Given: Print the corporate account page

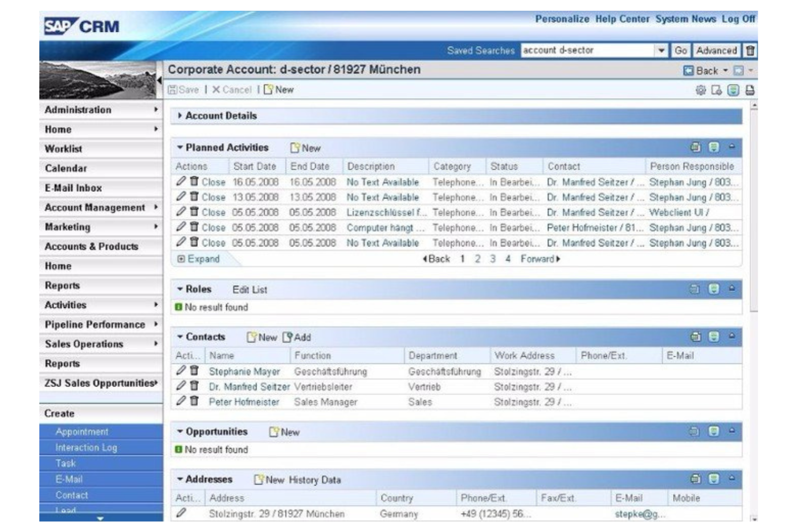Looking at the screenshot, I should pos(751,91).
